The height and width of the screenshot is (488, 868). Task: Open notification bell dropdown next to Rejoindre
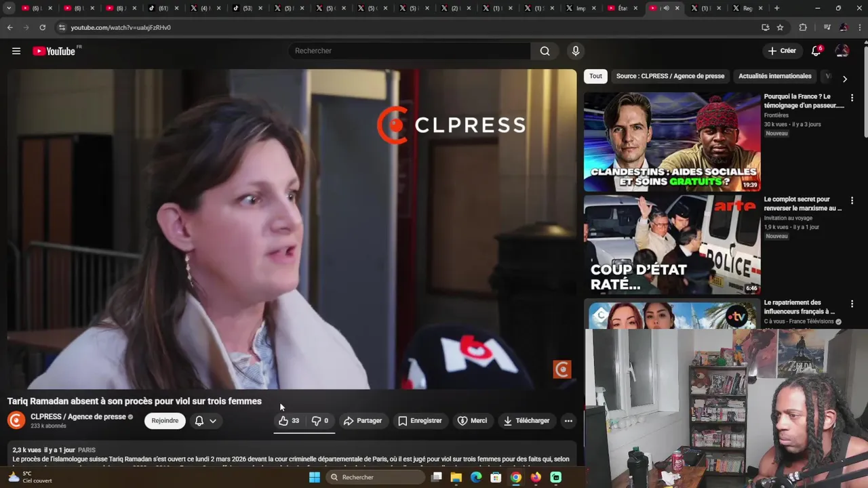coord(205,421)
